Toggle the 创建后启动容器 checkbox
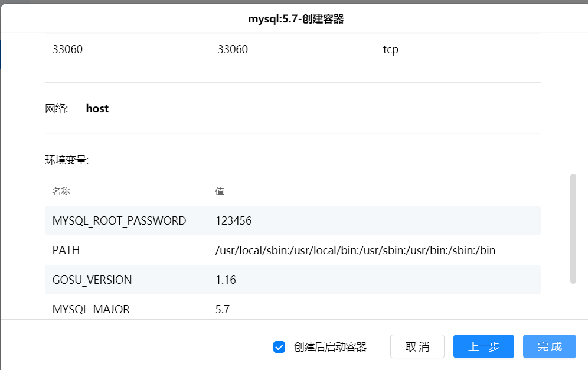Screen dimensions: 588x370 click(279, 347)
